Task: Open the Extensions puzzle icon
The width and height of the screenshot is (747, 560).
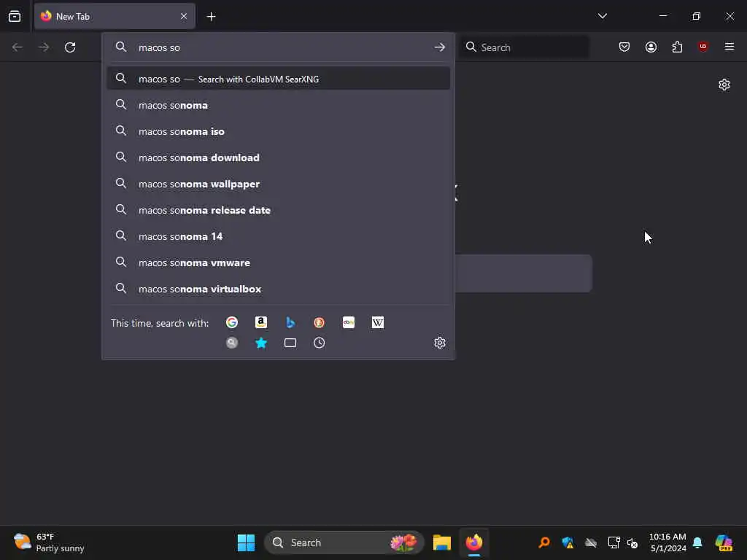Action: (x=677, y=47)
